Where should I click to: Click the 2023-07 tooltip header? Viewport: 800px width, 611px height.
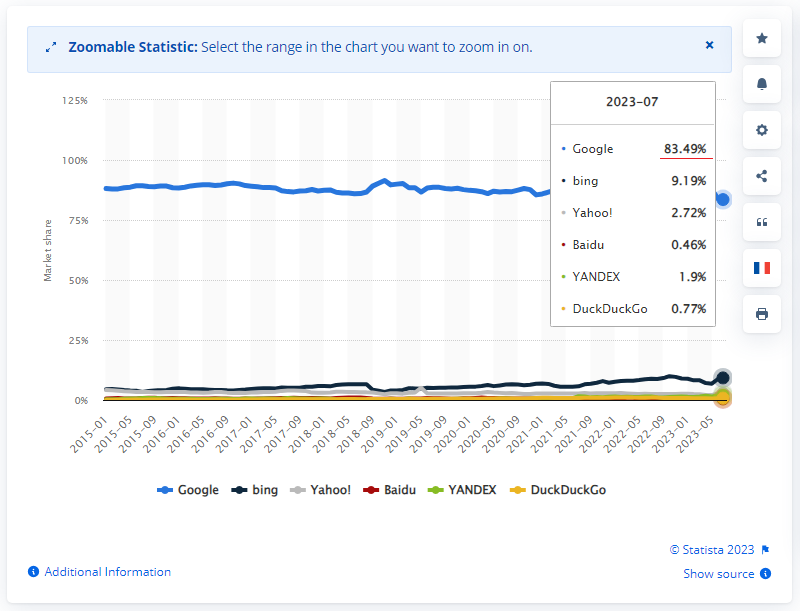(x=632, y=102)
